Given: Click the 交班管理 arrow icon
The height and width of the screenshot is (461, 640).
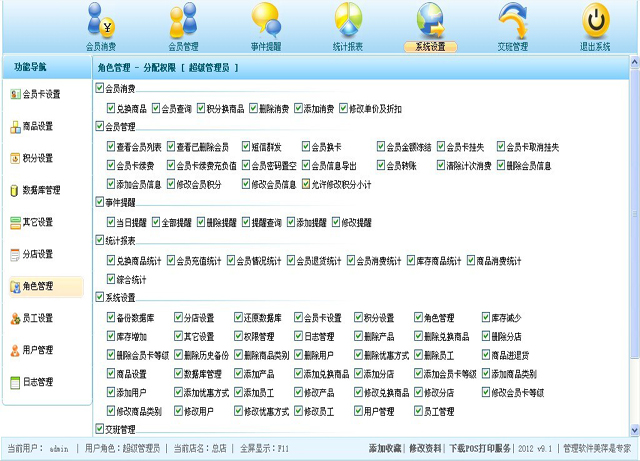Looking at the screenshot, I should pos(513,20).
